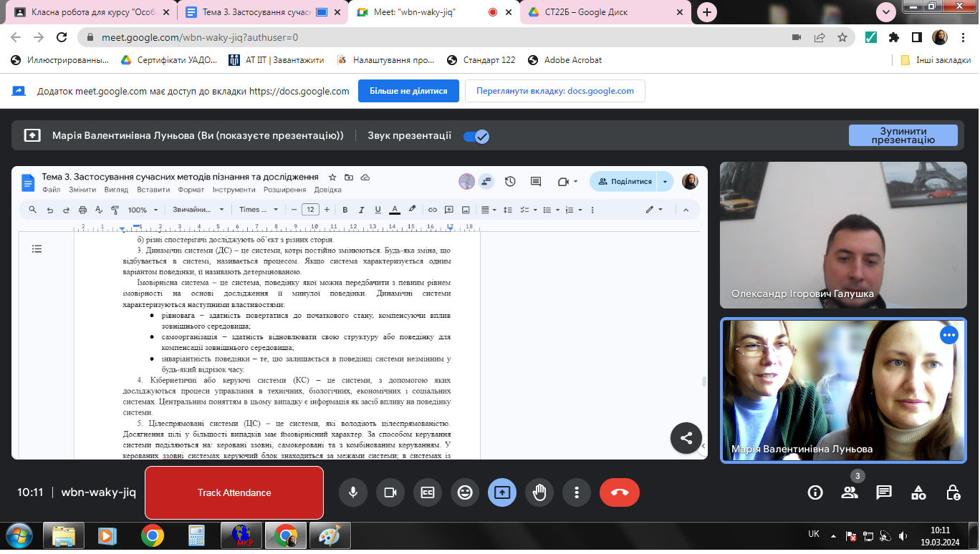Image resolution: width=980 pixels, height=554 pixels.
Task: Expand the Times font dropdown
Action: (x=259, y=210)
